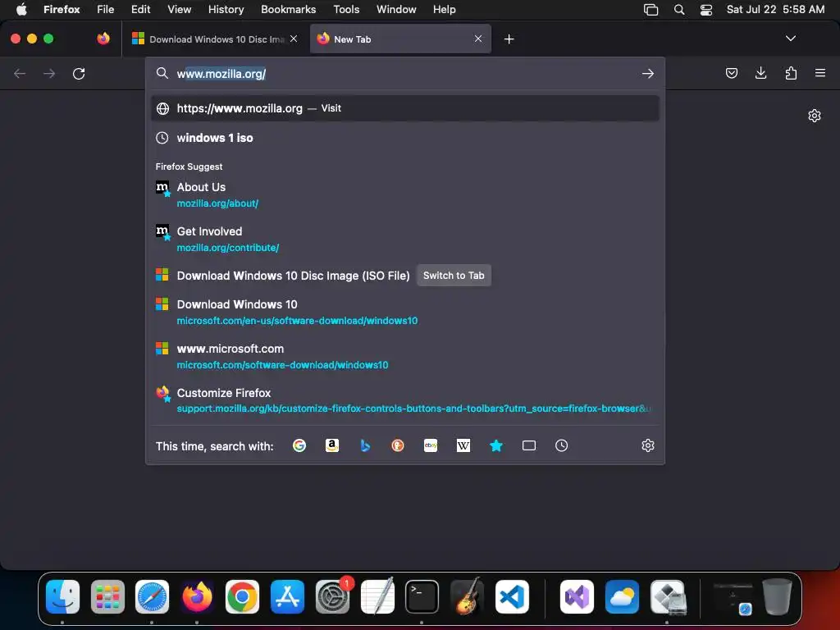Screen dimensions: 840x630
Task: Search bookmarks using the star icon
Action: (496, 445)
